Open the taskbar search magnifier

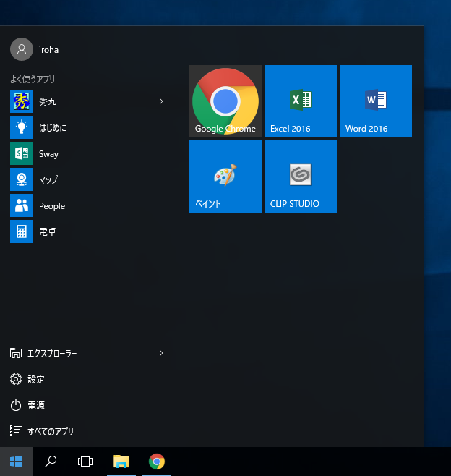(x=51, y=462)
